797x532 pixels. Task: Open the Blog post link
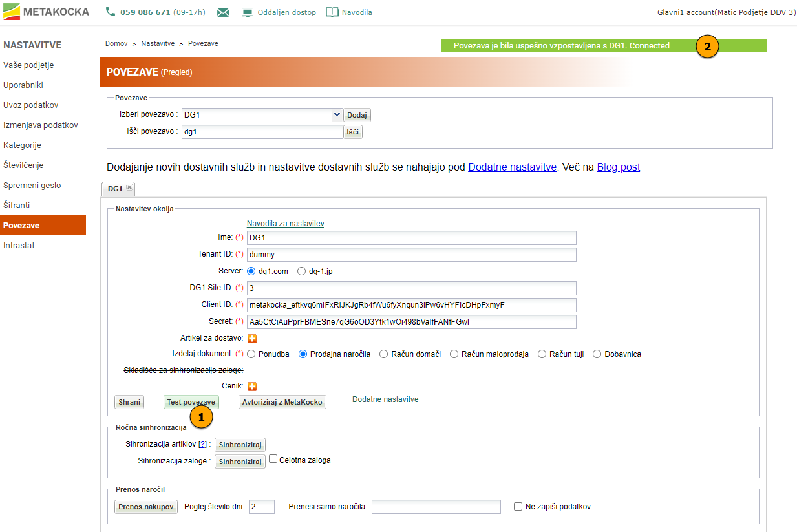pos(619,167)
